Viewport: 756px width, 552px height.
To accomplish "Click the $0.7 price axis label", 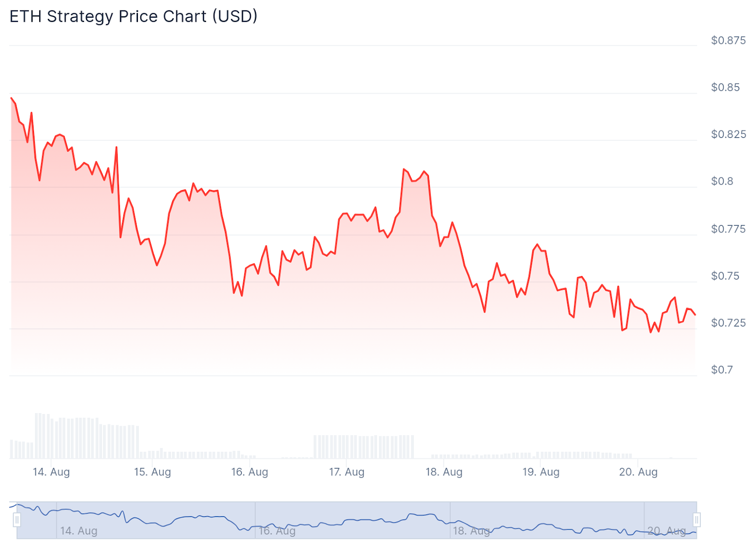I will point(722,370).
